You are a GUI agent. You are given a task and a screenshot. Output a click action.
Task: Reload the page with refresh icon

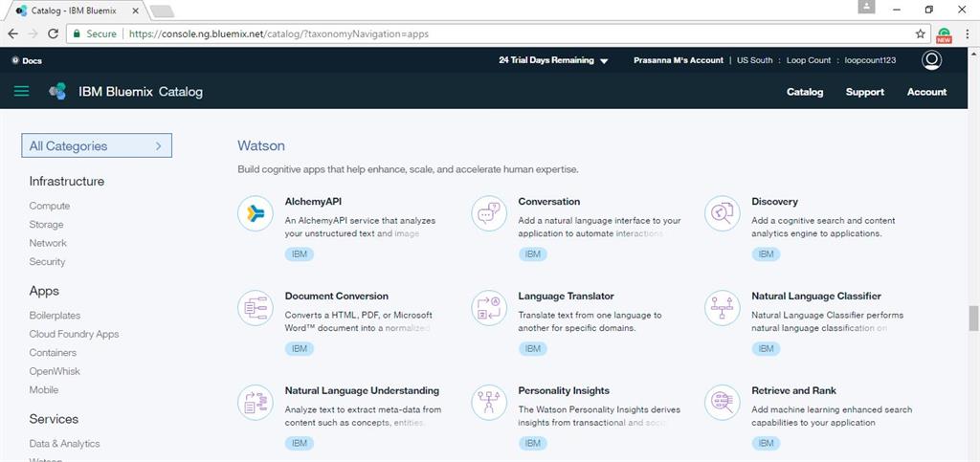point(54,33)
